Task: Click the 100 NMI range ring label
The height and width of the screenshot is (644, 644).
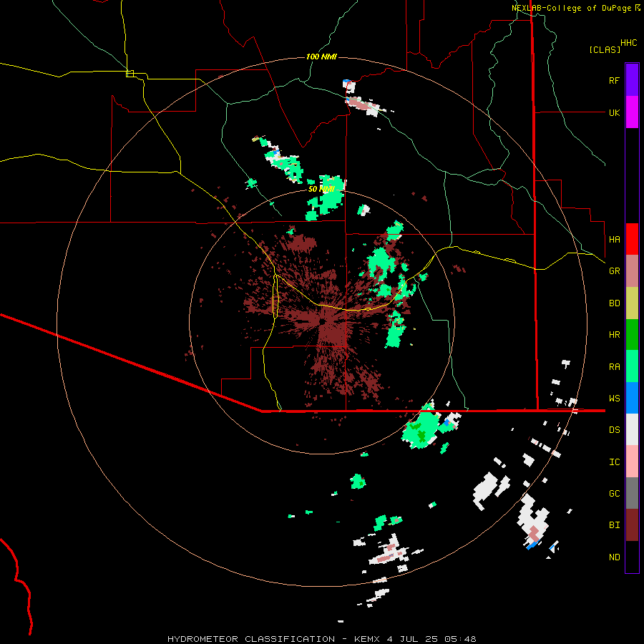Action: [x=321, y=57]
